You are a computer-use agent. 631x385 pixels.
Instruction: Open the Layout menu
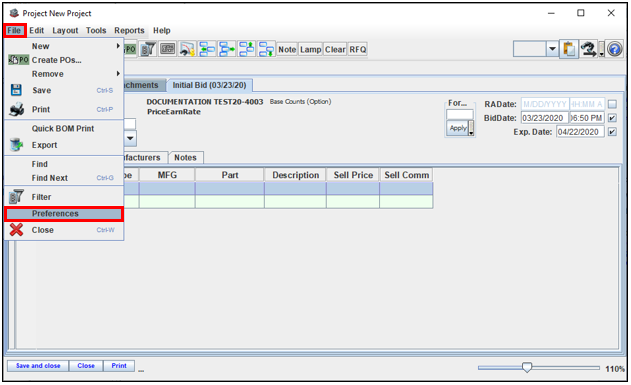(65, 30)
